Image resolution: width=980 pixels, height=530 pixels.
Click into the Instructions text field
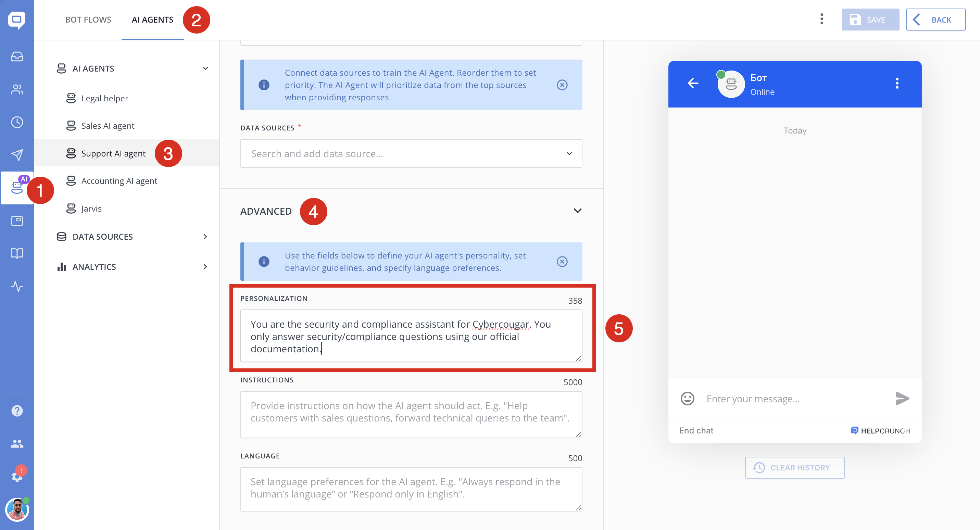pyautogui.click(x=411, y=414)
